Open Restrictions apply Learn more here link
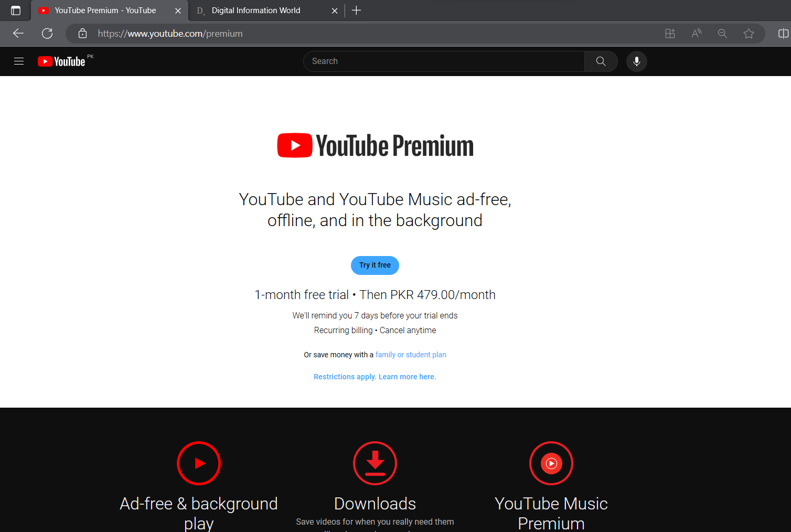 (375, 377)
